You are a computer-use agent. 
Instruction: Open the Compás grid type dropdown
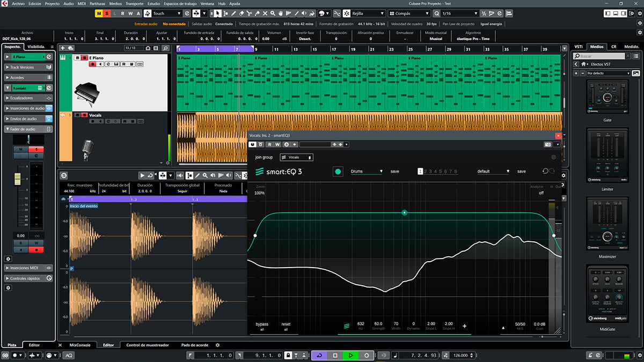coord(409,13)
